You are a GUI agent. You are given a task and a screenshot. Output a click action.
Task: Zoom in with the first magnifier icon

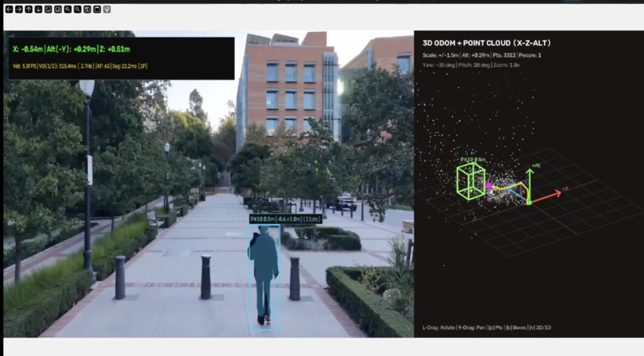(x=68, y=9)
